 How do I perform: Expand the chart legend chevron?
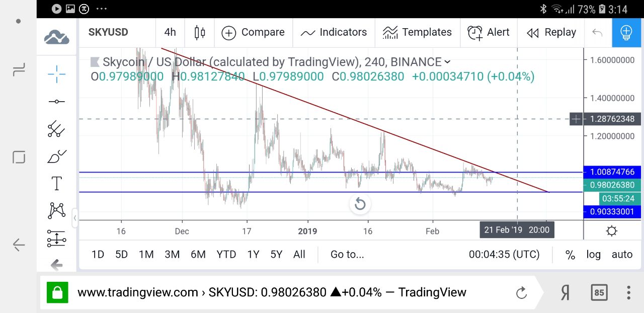point(447,62)
